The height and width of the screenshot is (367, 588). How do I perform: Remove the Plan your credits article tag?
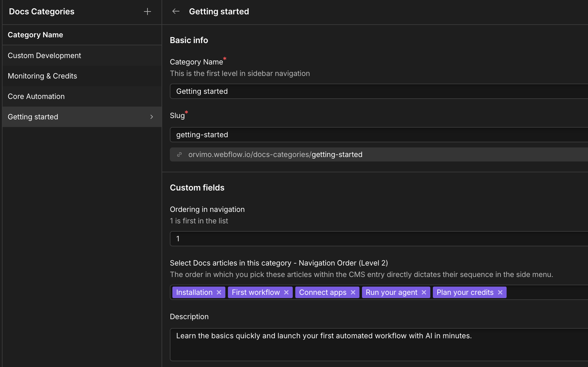point(500,292)
